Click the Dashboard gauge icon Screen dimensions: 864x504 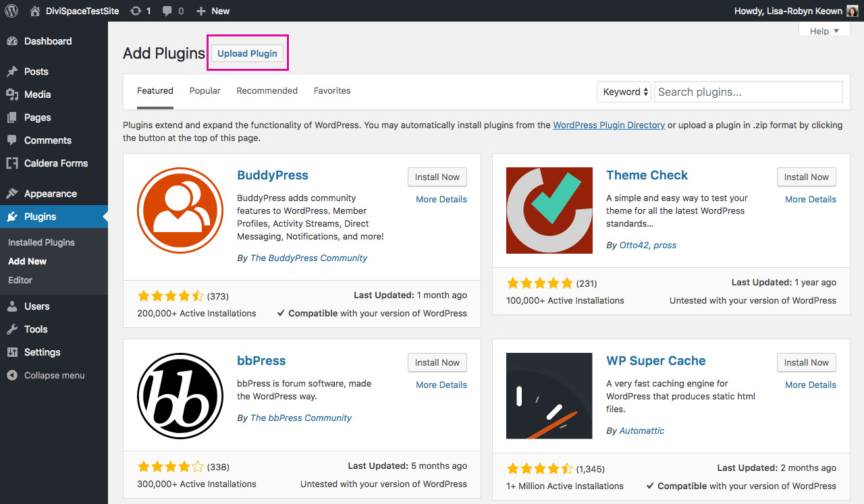click(12, 41)
